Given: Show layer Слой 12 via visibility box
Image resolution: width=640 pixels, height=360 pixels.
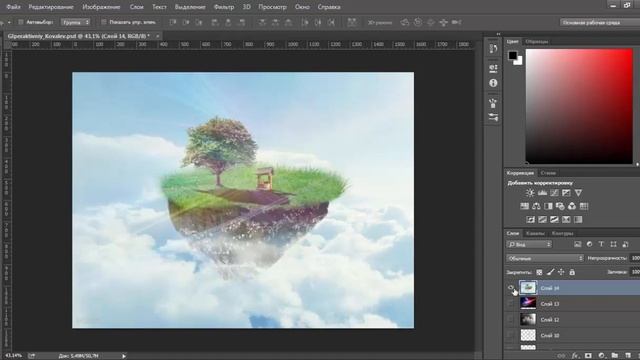Looking at the screenshot, I should (511, 320).
